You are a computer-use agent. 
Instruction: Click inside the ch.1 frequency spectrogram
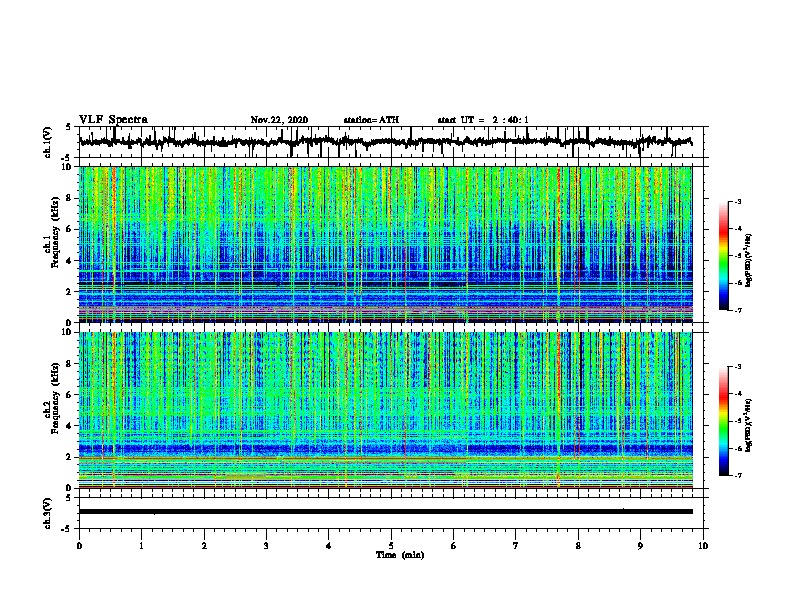click(x=385, y=244)
